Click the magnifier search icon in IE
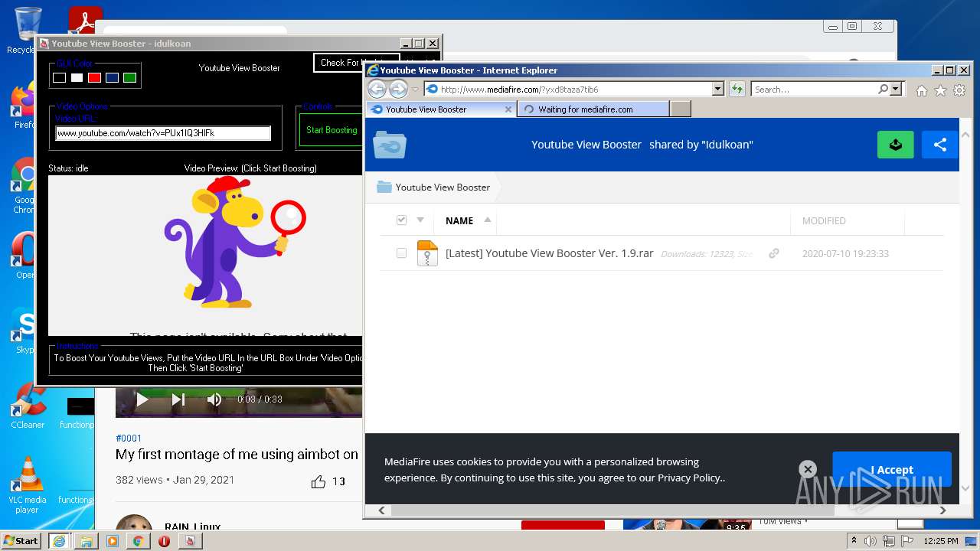 click(884, 89)
